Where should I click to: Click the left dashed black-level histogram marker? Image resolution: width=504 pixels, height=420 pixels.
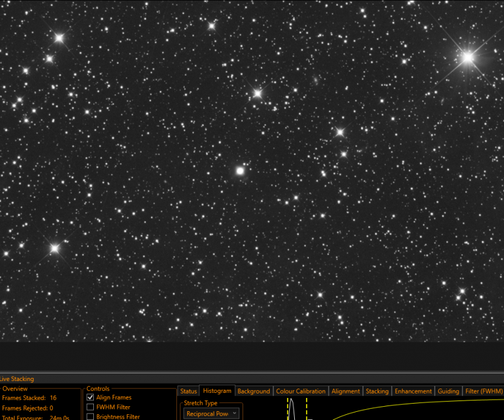coord(288,409)
